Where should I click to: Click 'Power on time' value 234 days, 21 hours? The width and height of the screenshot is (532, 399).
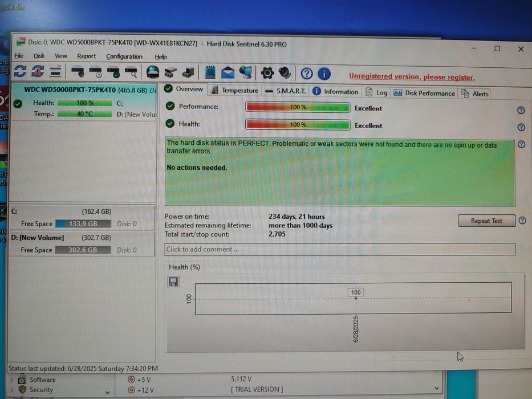coord(297,217)
